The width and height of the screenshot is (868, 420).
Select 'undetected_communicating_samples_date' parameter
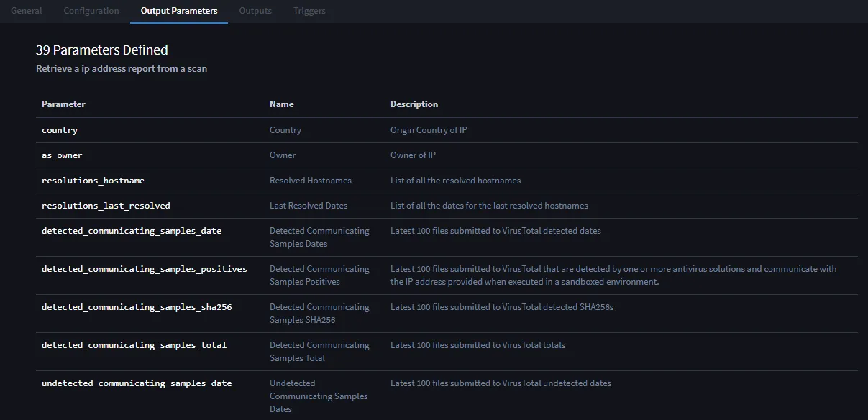(x=137, y=383)
